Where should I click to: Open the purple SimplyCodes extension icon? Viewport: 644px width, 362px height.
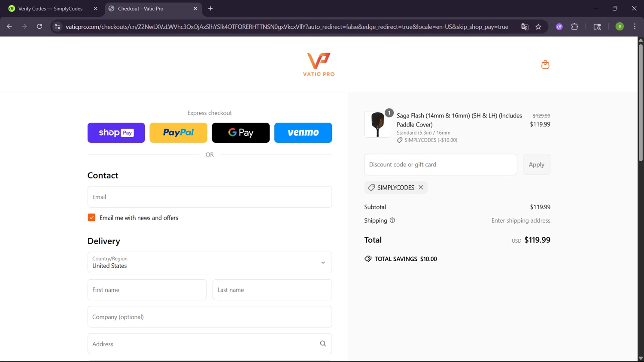coord(559,27)
